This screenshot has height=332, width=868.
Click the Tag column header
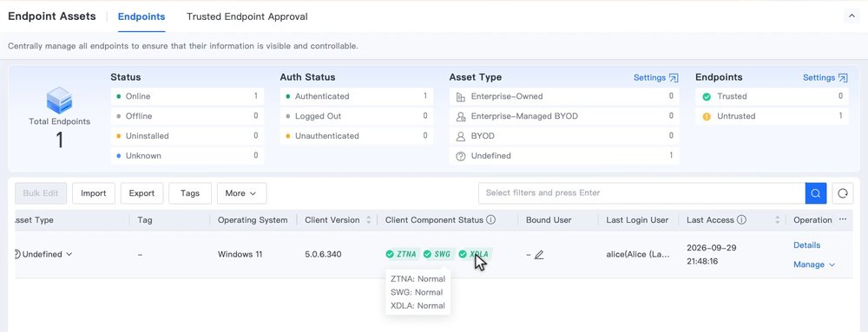tap(144, 220)
